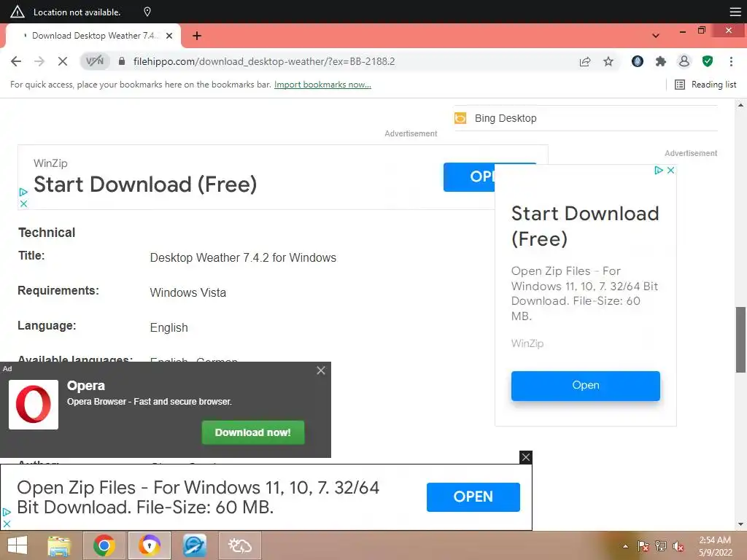Viewport: 747px width, 560px height.
Task: Click the scrollbar up arrow
Action: [740, 105]
